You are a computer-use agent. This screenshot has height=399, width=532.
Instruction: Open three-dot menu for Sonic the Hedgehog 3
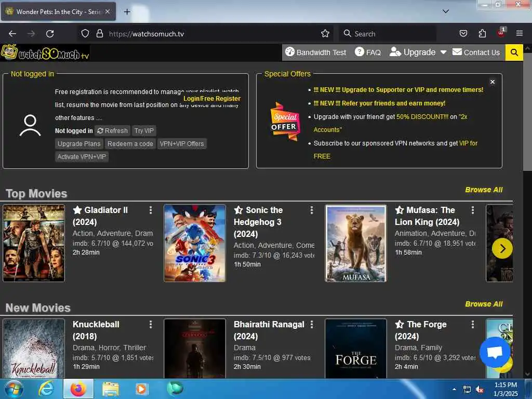[x=312, y=210]
